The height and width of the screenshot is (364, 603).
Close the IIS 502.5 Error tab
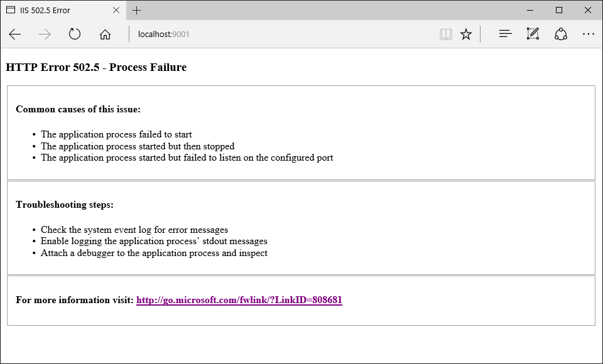point(116,10)
